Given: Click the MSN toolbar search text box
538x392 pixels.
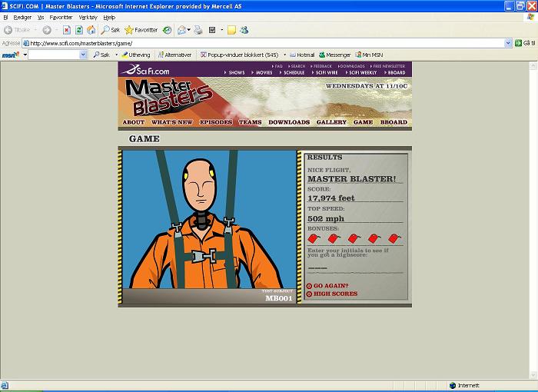Looking at the screenshot, I should pos(54,55).
